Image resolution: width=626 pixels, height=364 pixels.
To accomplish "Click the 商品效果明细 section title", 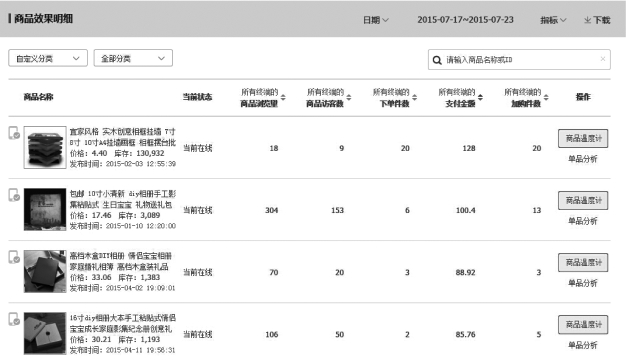I will pos(43,19).
